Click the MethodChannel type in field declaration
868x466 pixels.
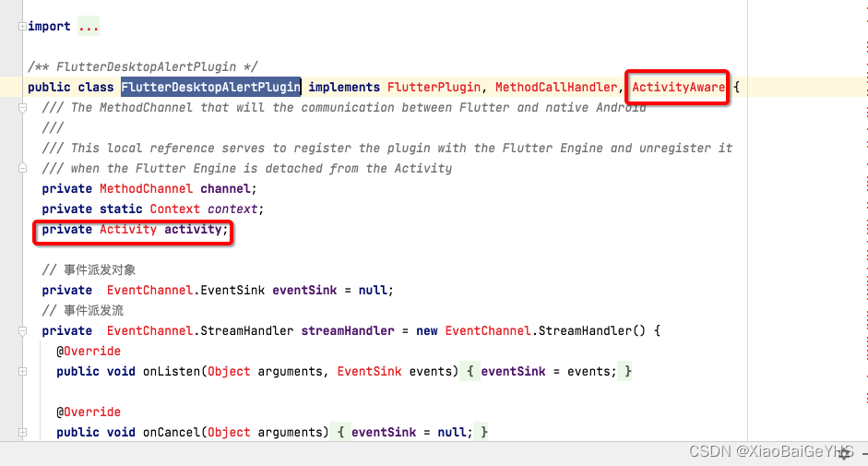(146, 189)
